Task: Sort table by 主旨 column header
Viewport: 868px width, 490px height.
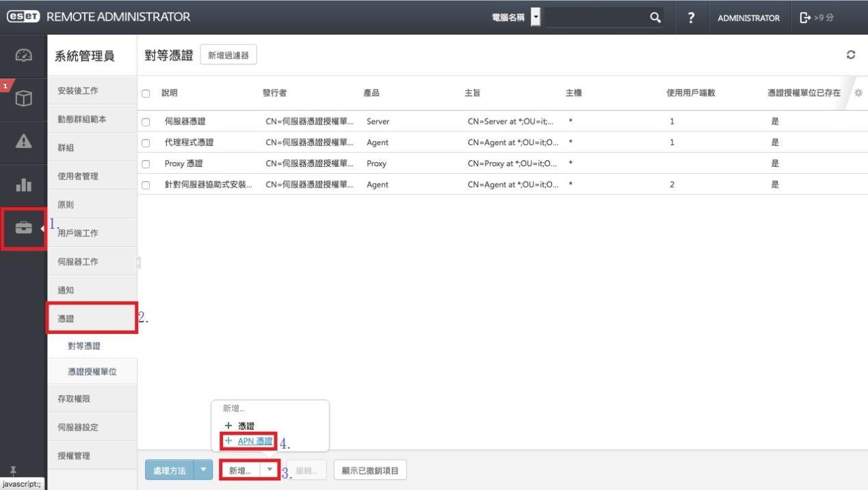Action: coord(472,93)
